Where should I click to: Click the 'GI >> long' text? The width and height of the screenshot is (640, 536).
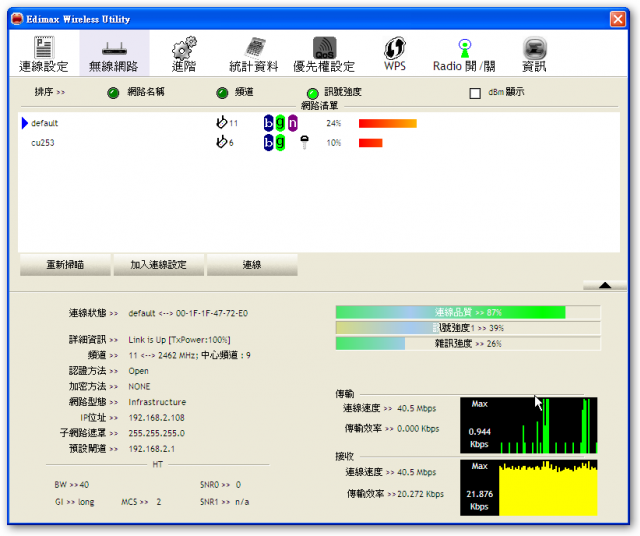(x=75, y=502)
